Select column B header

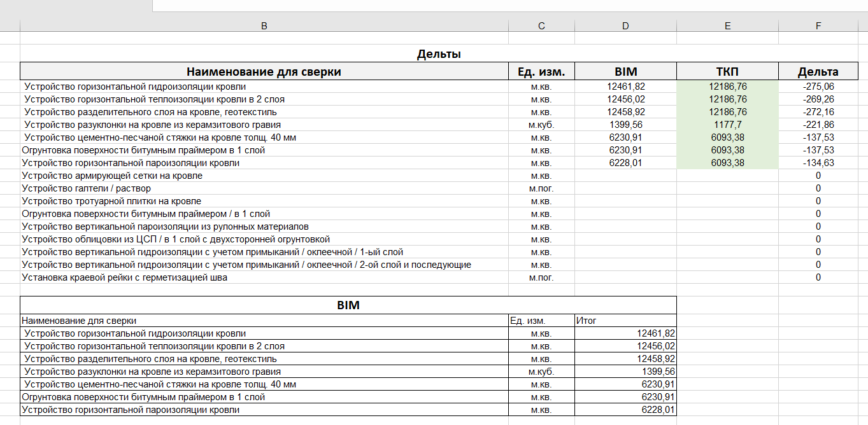pos(264,25)
